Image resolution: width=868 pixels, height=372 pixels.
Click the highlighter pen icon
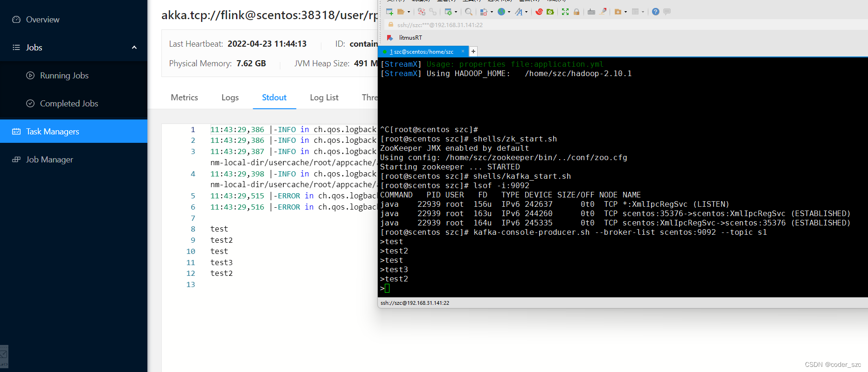click(603, 12)
